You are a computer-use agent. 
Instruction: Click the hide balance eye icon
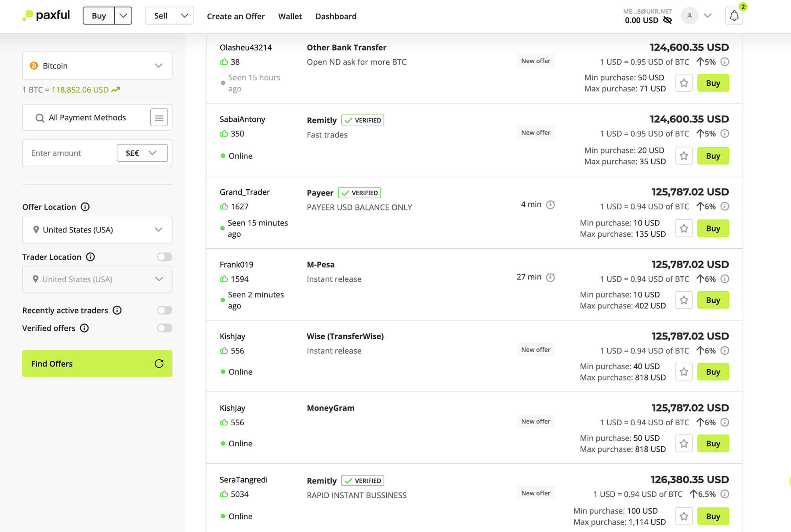pos(667,20)
